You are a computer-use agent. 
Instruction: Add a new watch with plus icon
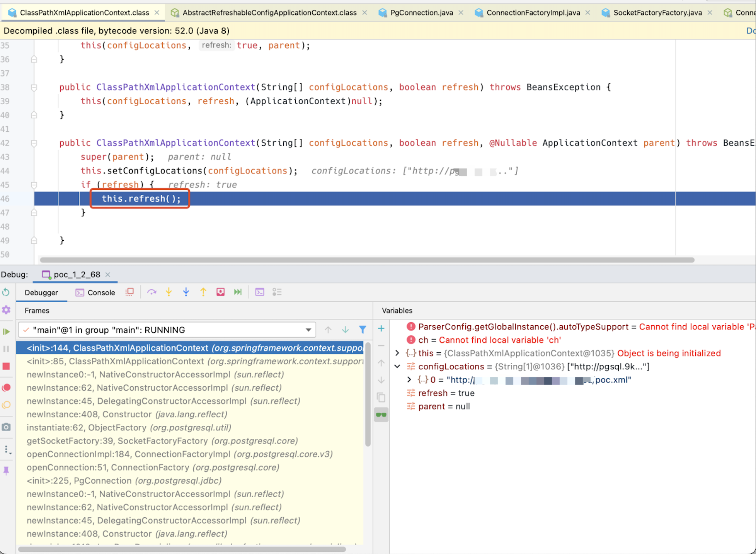pyautogui.click(x=381, y=329)
